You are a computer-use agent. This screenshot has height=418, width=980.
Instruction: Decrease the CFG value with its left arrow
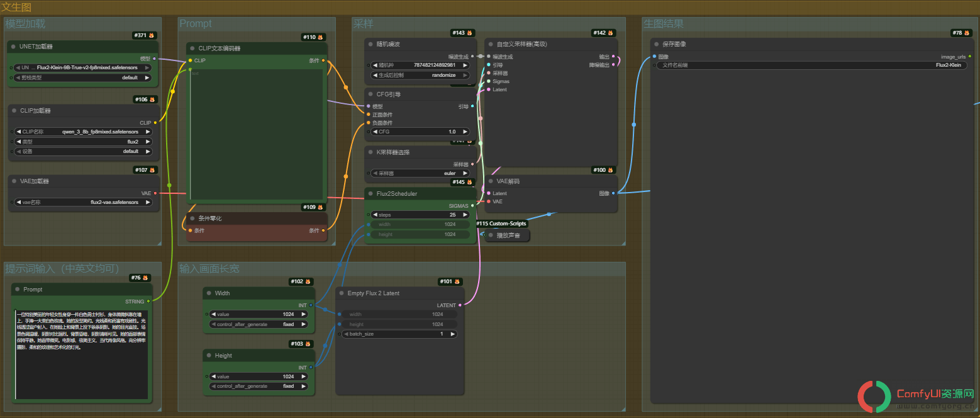376,132
